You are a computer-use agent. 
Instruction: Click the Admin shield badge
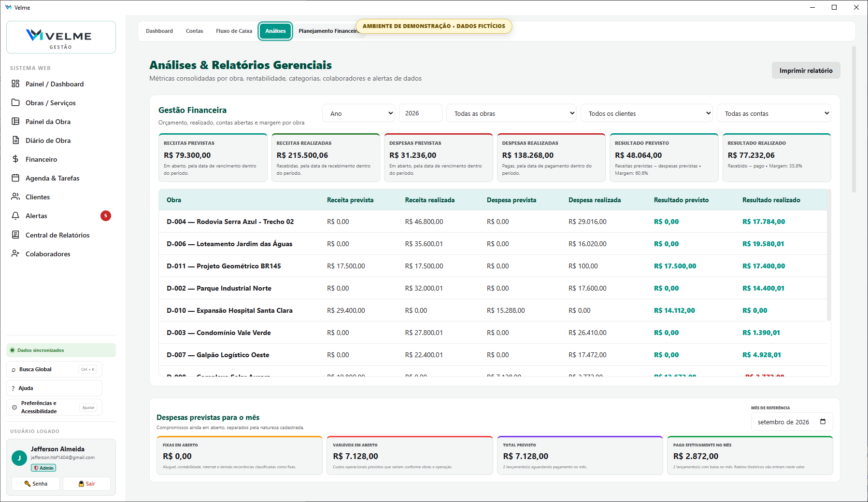[43, 468]
